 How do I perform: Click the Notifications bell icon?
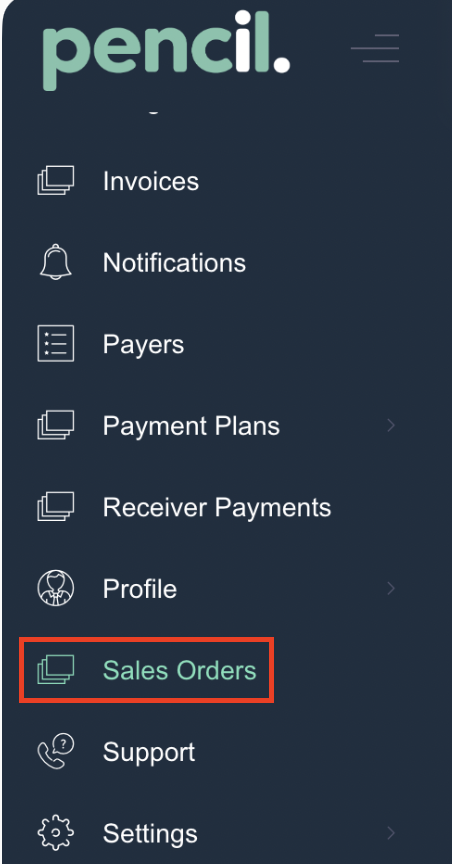(x=56, y=262)
